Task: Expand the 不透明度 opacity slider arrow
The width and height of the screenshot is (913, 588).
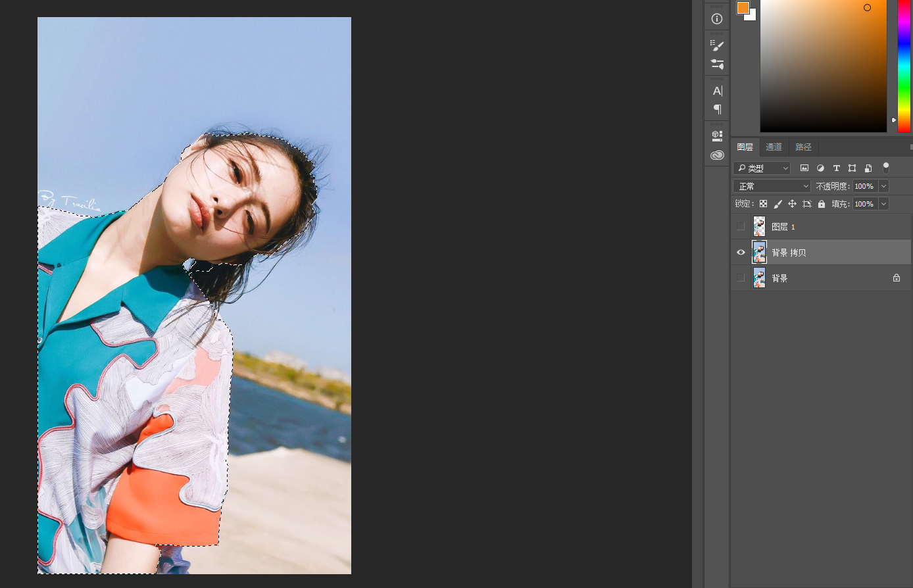Action: (883, 186)
